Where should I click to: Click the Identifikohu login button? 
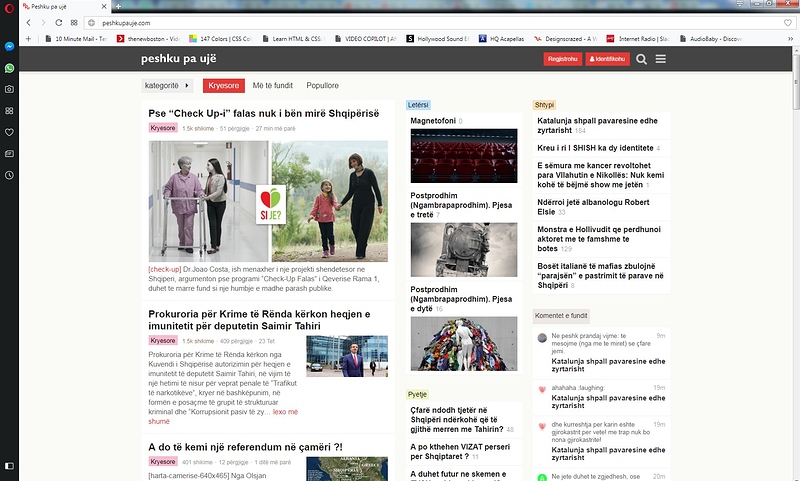pos(608,59)
